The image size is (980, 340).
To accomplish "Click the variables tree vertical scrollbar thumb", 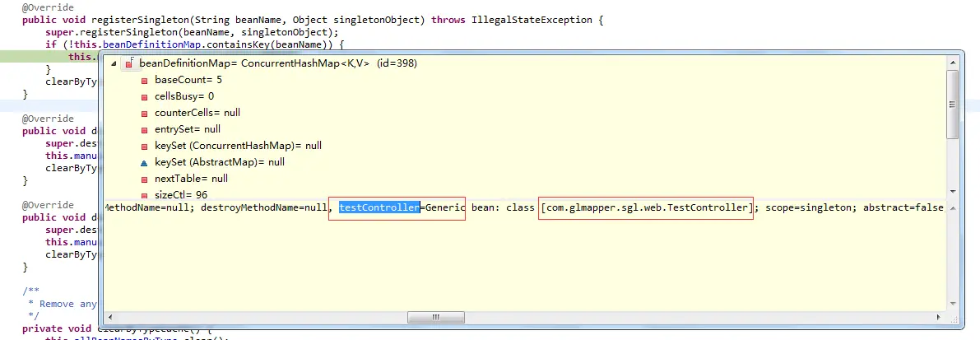I will click(x=953, y=103).
